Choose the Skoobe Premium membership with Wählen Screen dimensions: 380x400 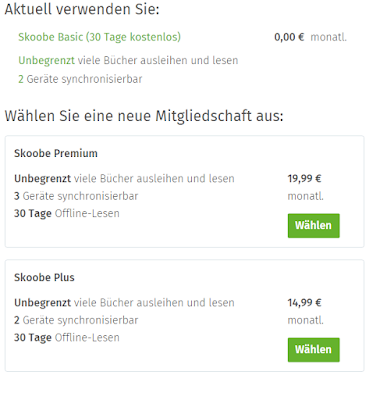[314, 226]
